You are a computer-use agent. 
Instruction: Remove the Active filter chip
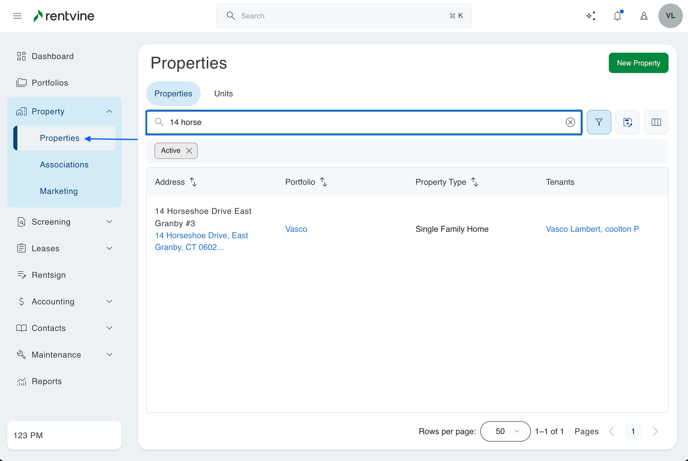(x=189, y=151)
